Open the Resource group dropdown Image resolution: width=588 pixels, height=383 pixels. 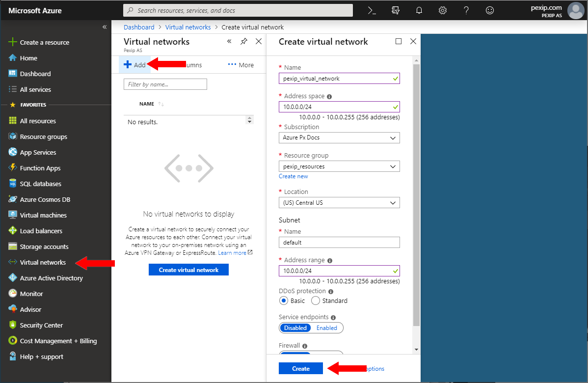coord(339,166)
